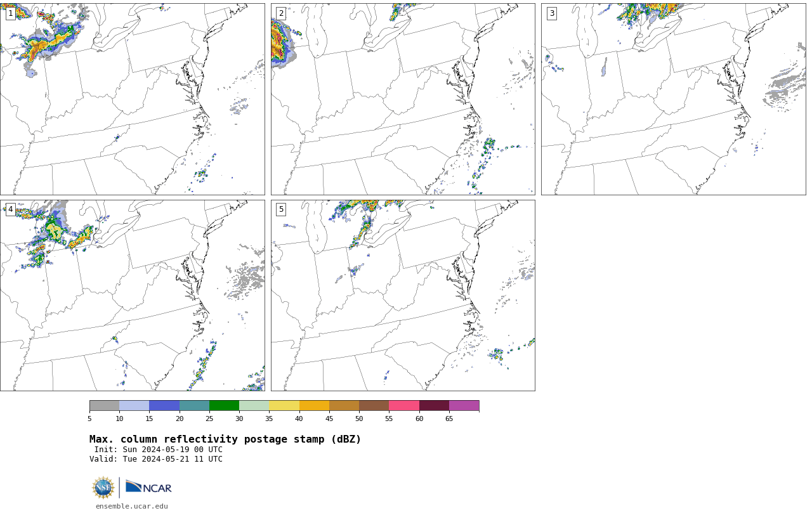Viewport: 812px width, 513px height.
Task: Open ensemble member 5 reflectivity map
Action: (403, 295)
